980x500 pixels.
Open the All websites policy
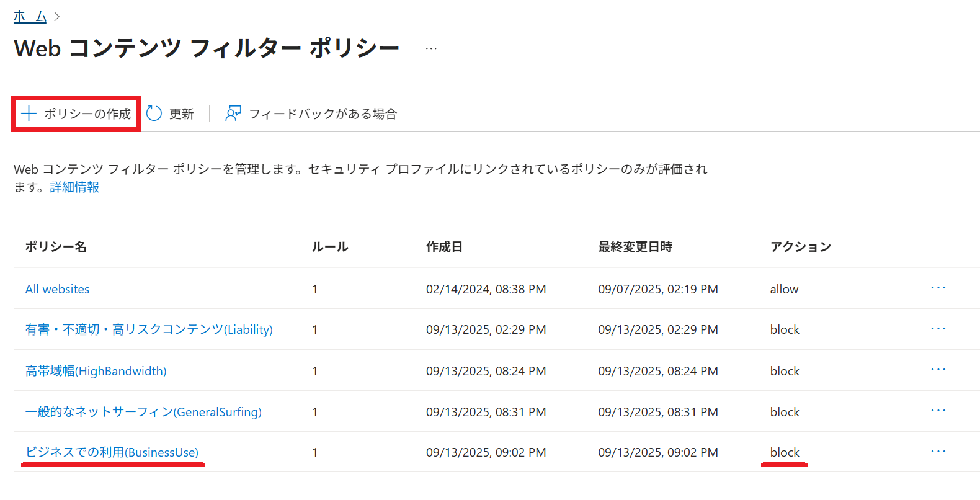[57, 289]
